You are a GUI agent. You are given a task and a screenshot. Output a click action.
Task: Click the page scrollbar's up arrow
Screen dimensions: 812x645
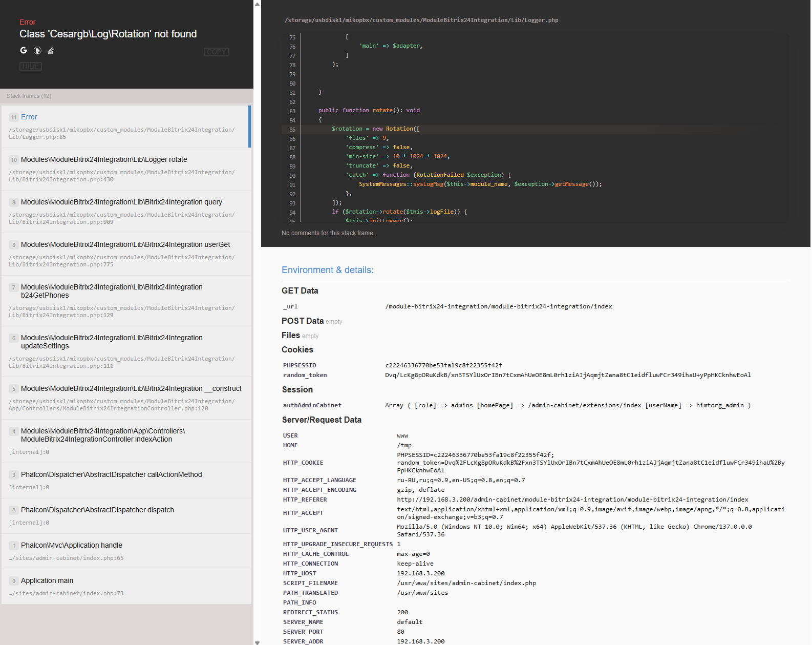tap(257, 4)
